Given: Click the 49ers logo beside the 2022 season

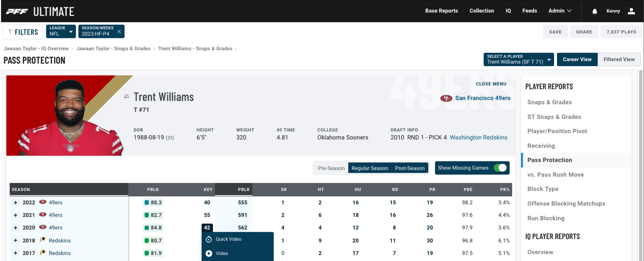Looking at the screenshot, I should (x=43, y=202).
